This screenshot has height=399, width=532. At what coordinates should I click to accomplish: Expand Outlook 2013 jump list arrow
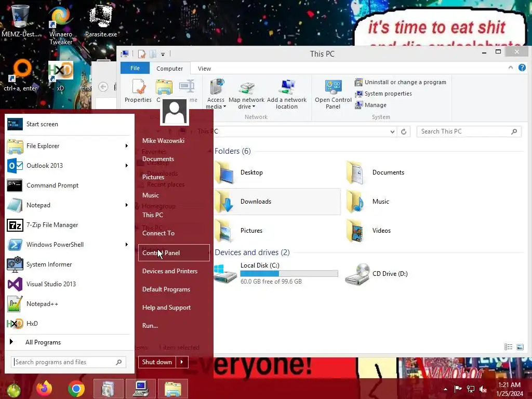127,166
